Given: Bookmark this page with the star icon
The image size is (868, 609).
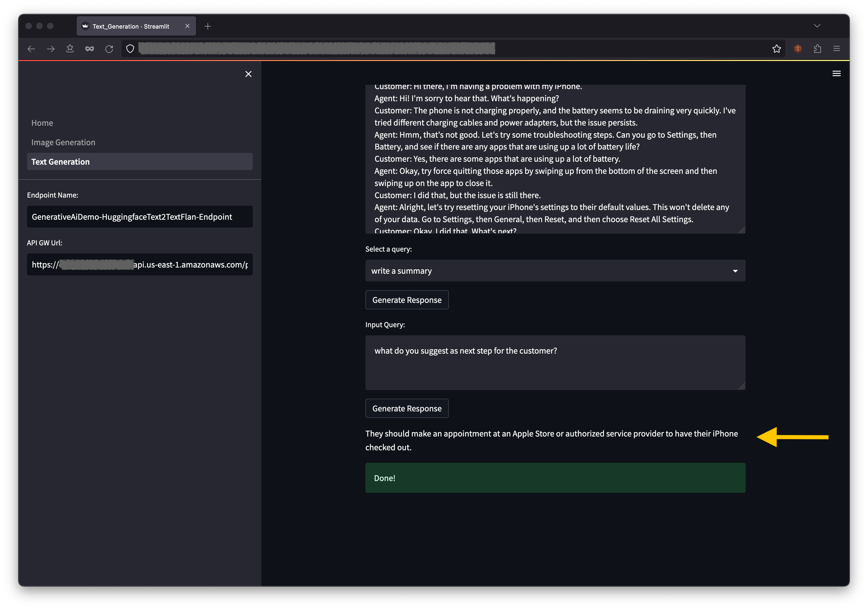Looking at the screenshot, I should tap(776, 49).
